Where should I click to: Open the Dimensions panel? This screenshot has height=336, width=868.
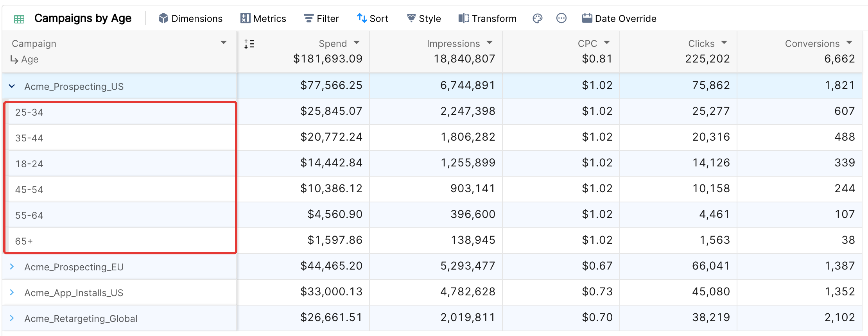(x=190, y=18)
